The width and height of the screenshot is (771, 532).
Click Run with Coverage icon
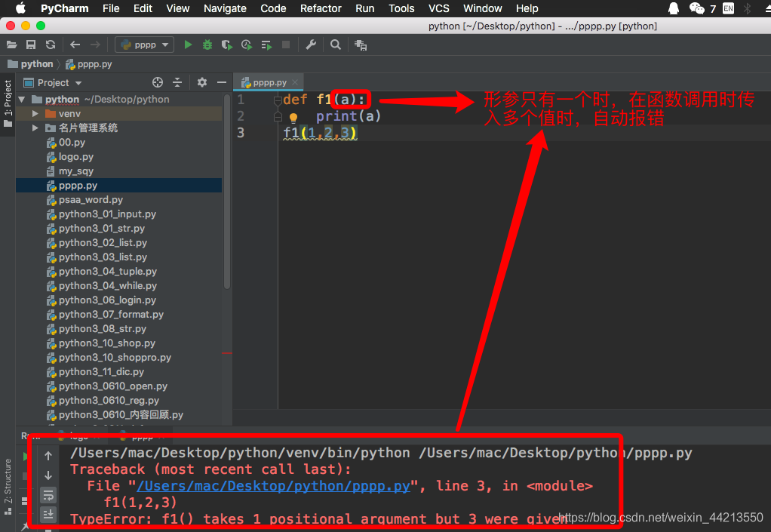pos(226,45)
